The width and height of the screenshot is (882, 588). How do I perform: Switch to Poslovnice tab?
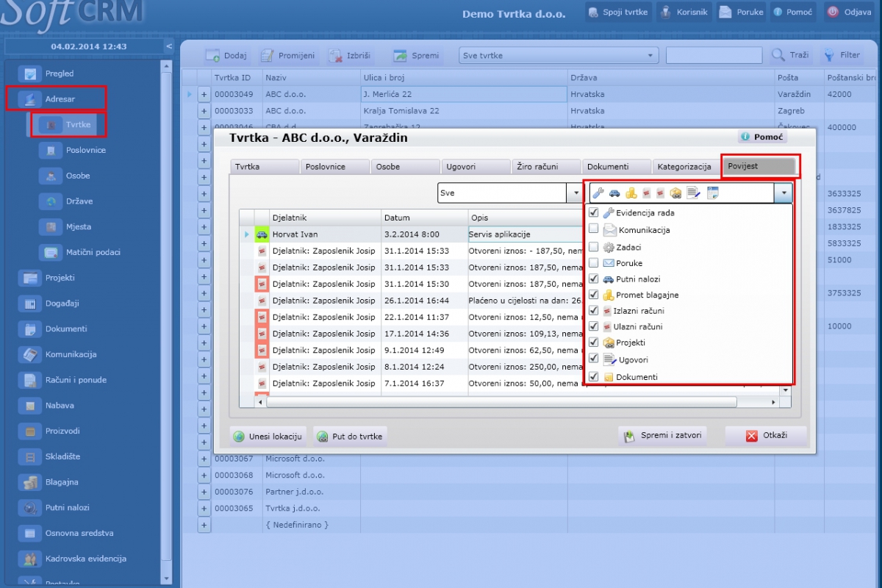click(334, 167)
